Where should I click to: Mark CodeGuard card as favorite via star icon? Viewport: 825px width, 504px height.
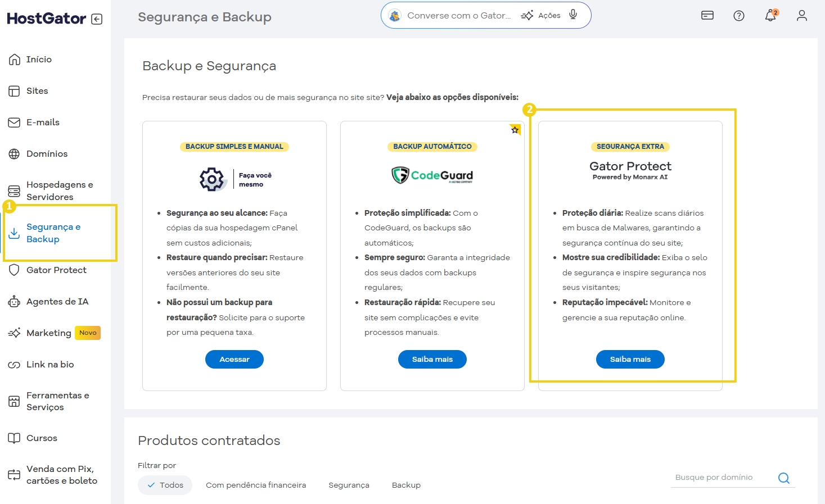[515, 129]
